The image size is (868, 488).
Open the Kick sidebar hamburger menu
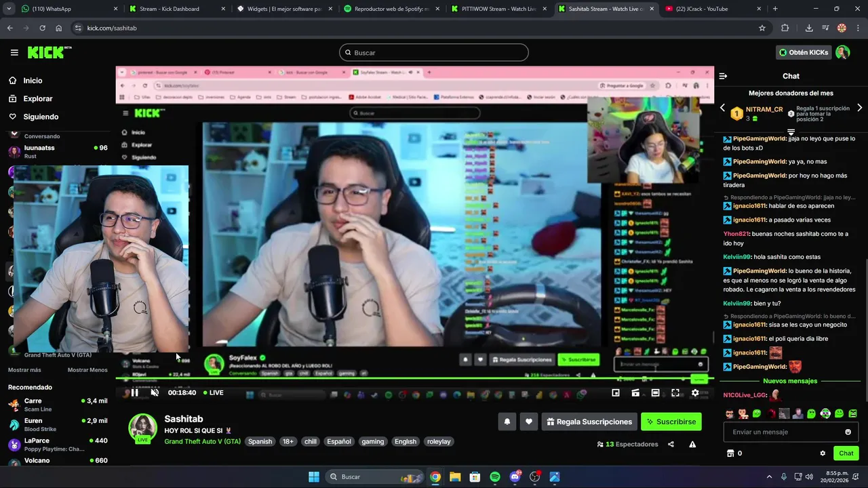tap(14, 52)
